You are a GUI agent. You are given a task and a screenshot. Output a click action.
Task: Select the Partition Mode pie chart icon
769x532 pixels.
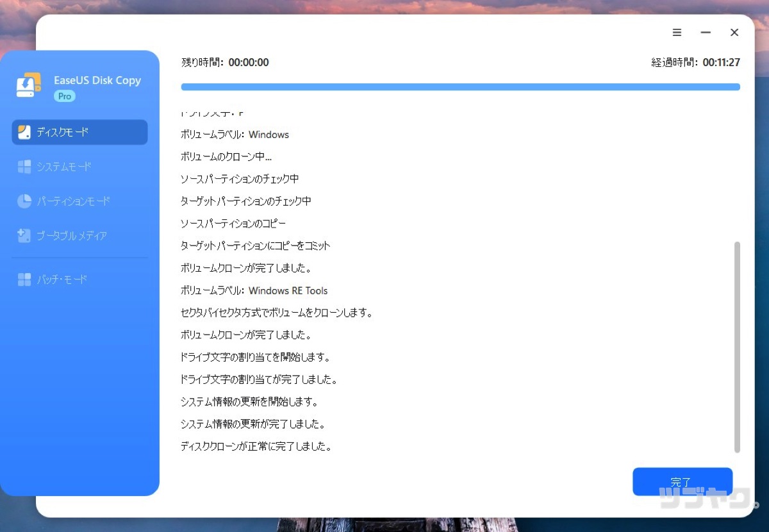click(24, 201)
